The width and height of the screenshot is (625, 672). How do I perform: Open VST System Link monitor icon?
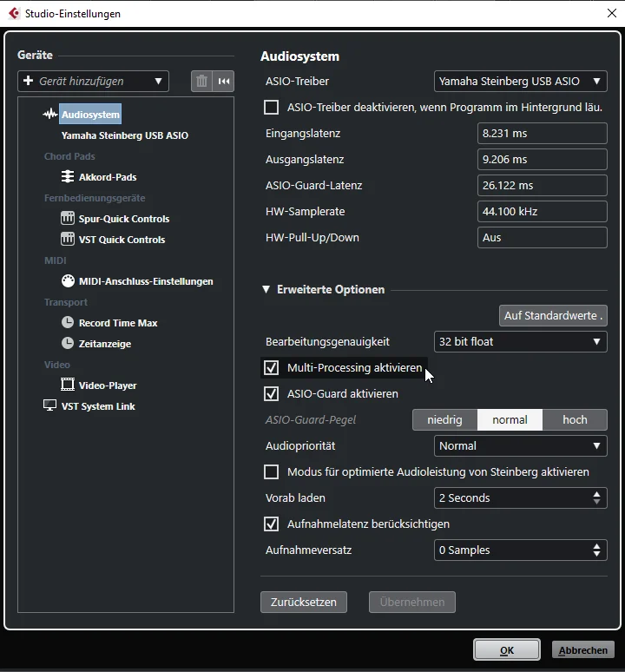50,405
